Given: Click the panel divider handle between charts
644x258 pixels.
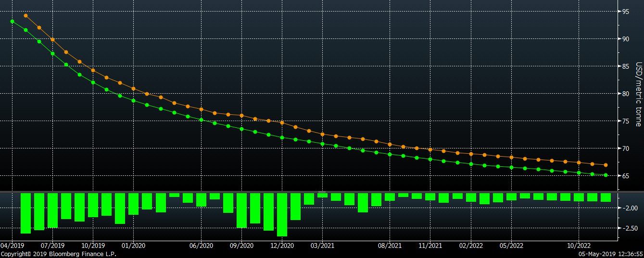Looking at the screenshot, I should pyautogui.click(x=322, y=192).
